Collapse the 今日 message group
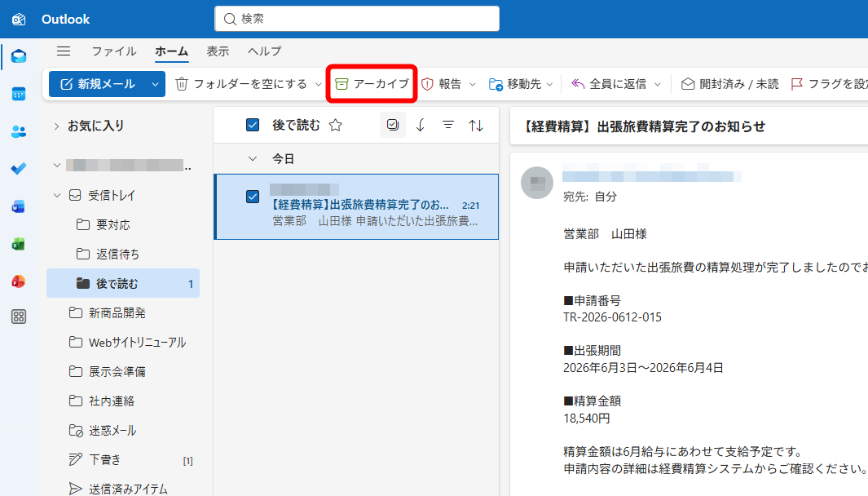The height and width of the screenshot is (496, 868). (253, 159)
